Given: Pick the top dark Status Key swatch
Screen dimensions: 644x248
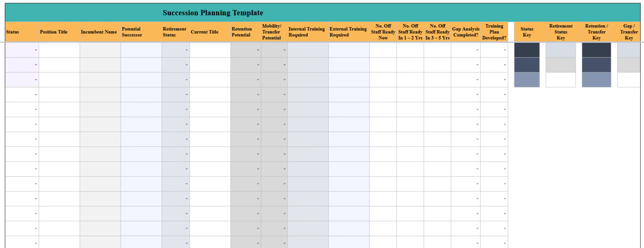Looking at the screenshot, I should pyautogui.click(x=527, y=50).
